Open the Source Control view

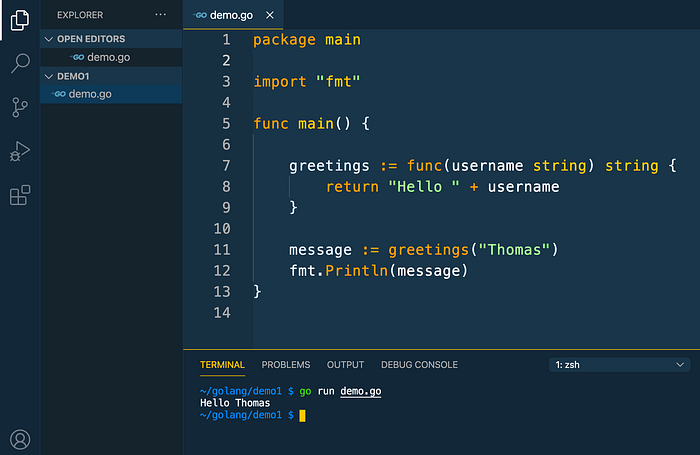tap(20, 107)
